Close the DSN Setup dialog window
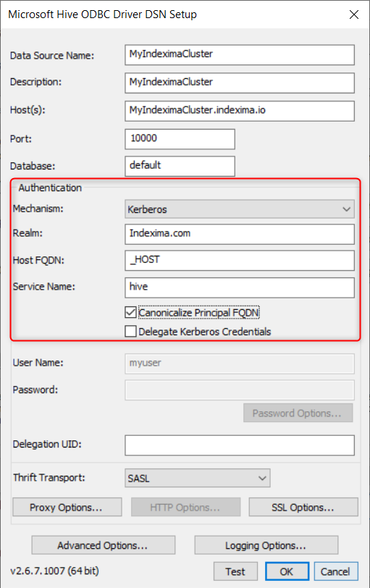This screenshot has height=588, width=370. [x=354, y=14]
